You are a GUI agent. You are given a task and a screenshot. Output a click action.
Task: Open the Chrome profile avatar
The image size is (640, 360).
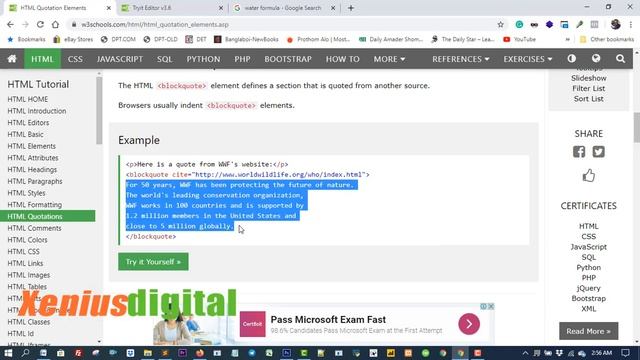coord(616,24)
